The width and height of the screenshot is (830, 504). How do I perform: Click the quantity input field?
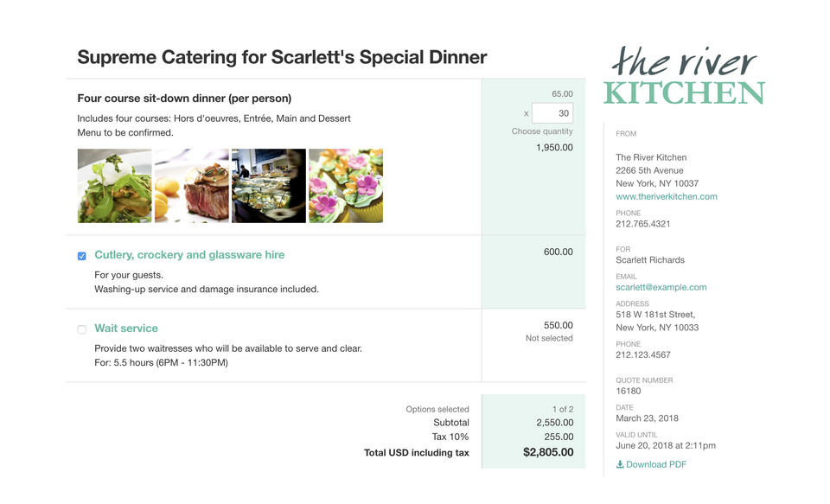[x=552, y=113]
